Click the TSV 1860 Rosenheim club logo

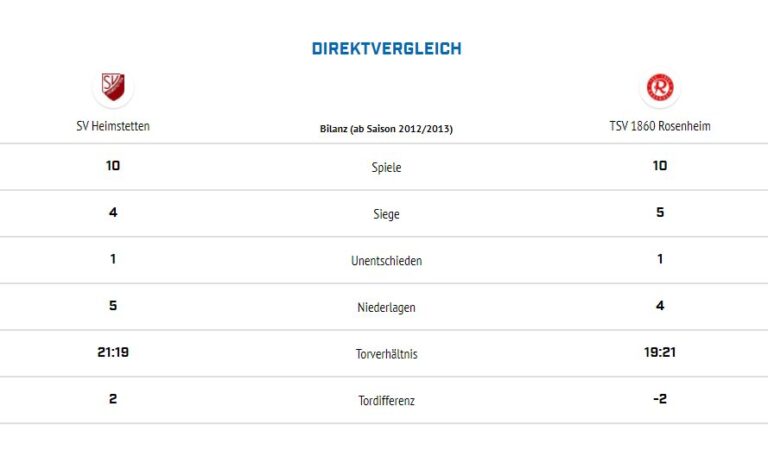tap(660, 88)
